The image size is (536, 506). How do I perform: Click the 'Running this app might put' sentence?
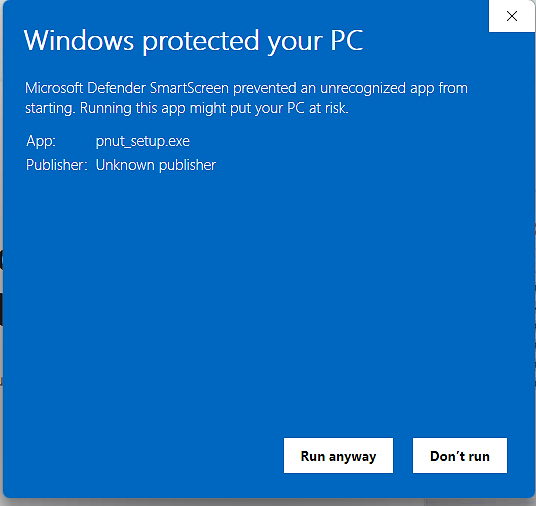click(214, 109)
